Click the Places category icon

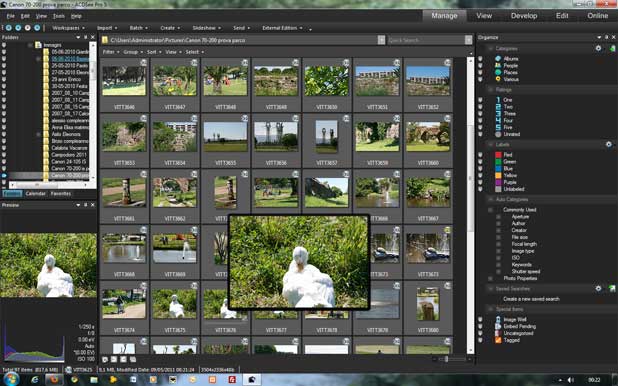click(x=498, y=72)
